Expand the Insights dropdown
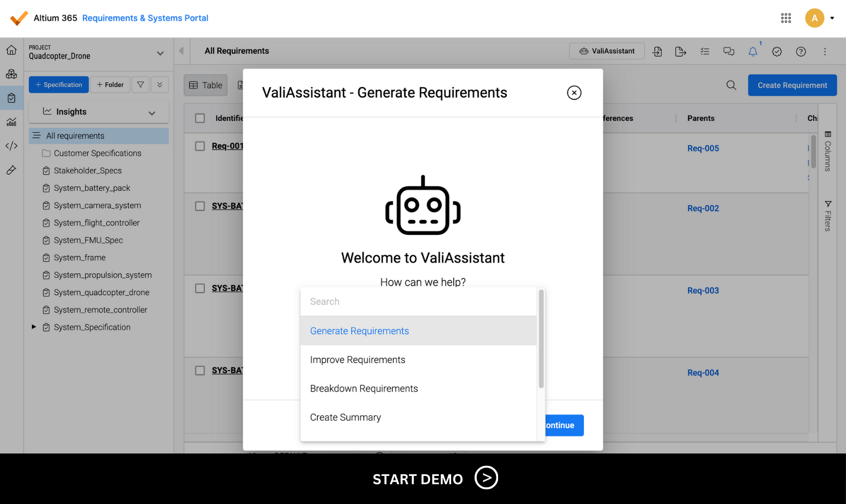The image size is (846, 504). click(152, 112)
